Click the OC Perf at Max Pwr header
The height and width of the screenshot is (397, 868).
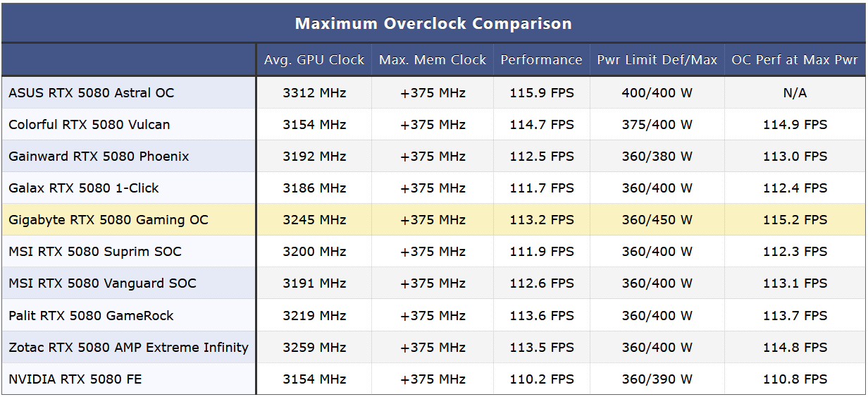pyautogui.click(x=795, y=60)
